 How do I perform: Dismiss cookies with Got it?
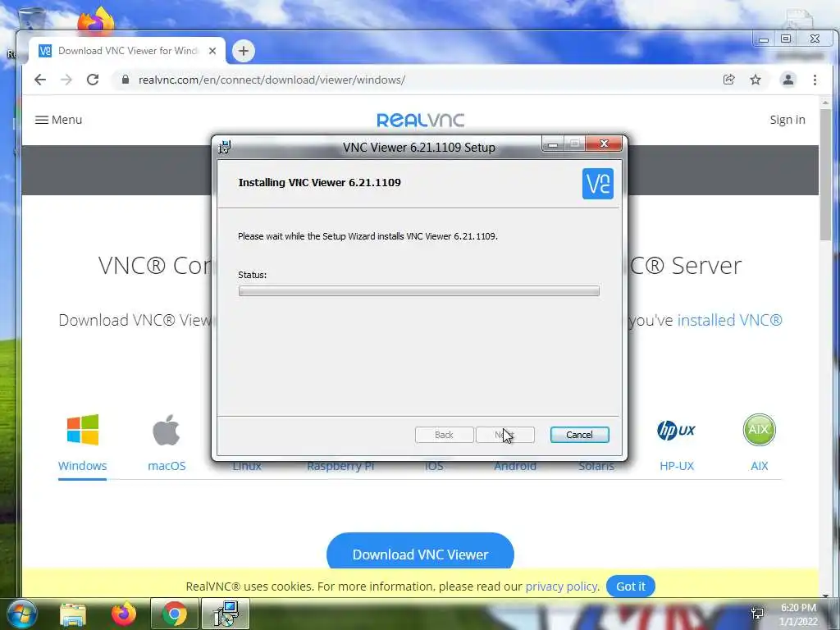[x=631, y=586]
